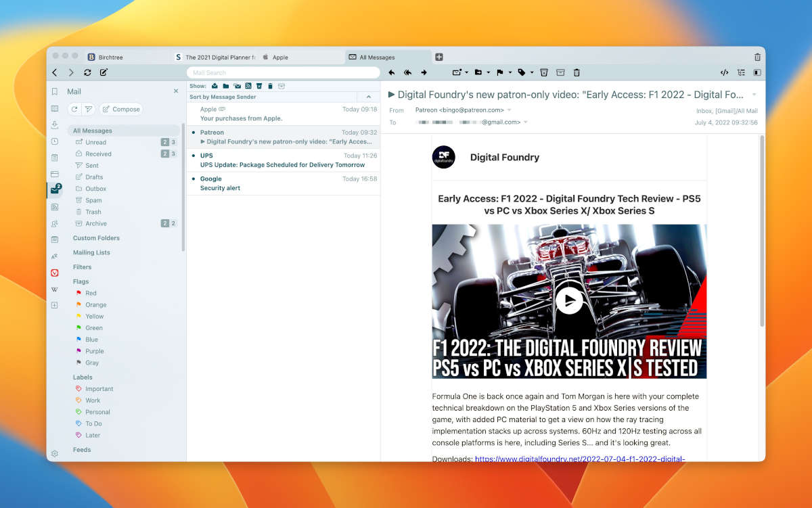Open the Window panel icon
Viewport: 812px width, 508px height.
tap(55, 174)
